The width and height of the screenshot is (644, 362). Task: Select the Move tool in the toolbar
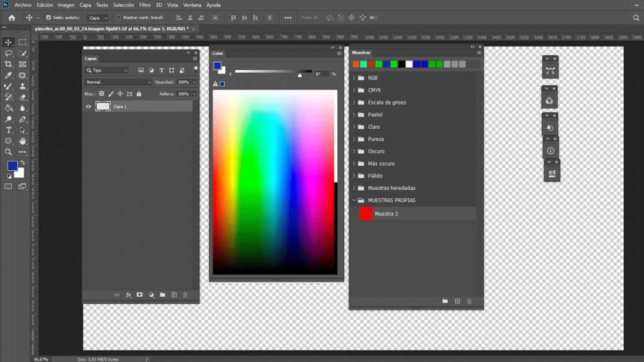coord(8,43)
